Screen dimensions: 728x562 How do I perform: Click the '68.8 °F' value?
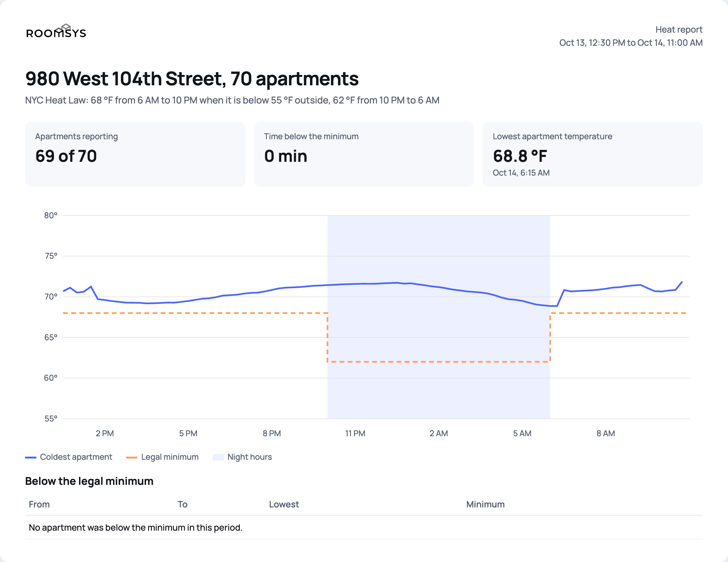[x=520, y=156]
